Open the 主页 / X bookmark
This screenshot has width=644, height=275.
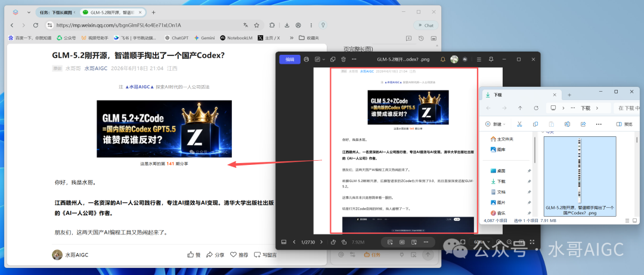point(269,37)
